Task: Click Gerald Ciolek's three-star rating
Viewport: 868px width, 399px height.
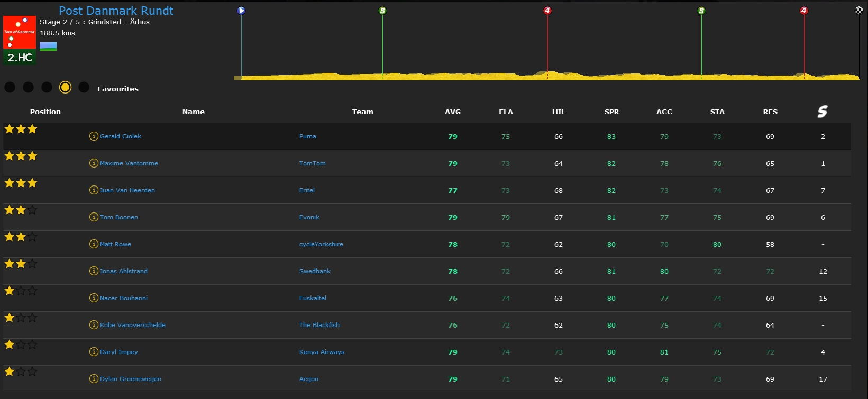Action: point(21,129)
